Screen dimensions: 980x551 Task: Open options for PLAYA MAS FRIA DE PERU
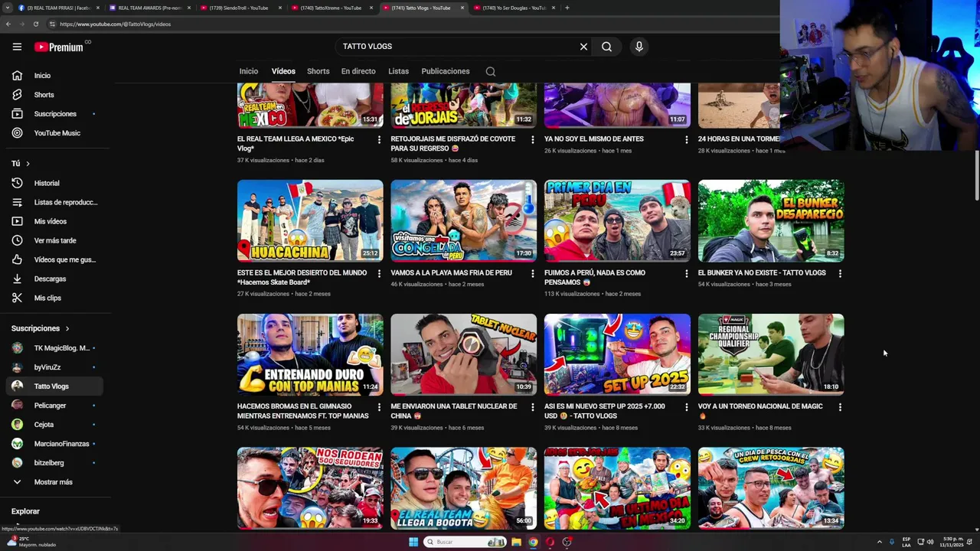[x=533, y=274]
